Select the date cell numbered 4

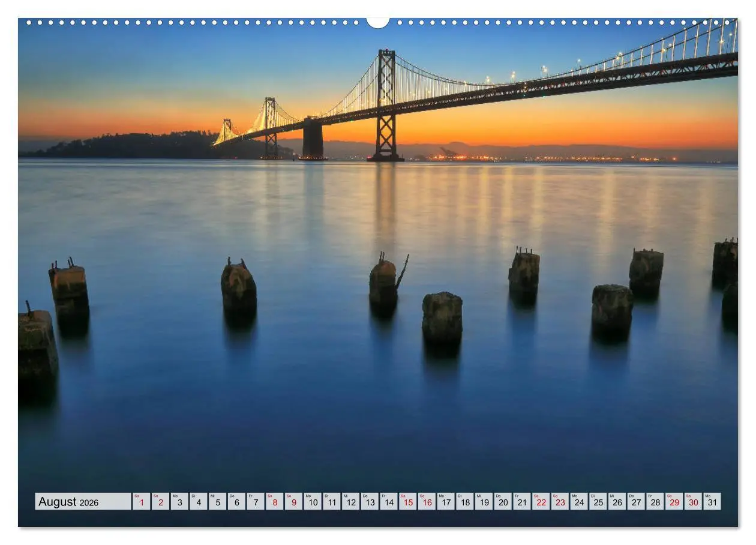pos(199,502)
